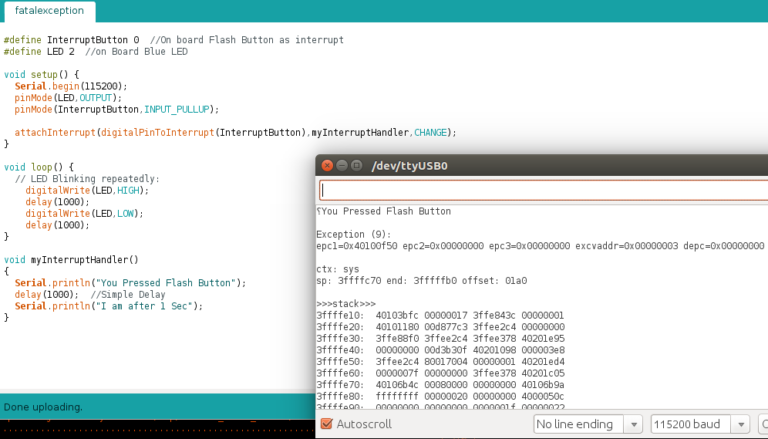Close the /dev/ttyUSB0 serial monitor window
The image size is (768, 439).
coord(327,166)
